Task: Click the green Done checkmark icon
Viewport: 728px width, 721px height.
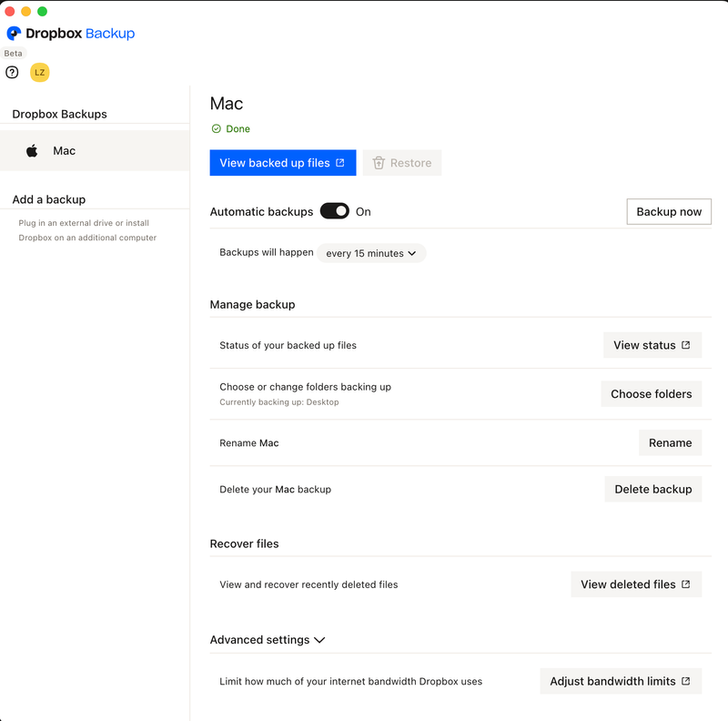Action: [x=216, y=129]
